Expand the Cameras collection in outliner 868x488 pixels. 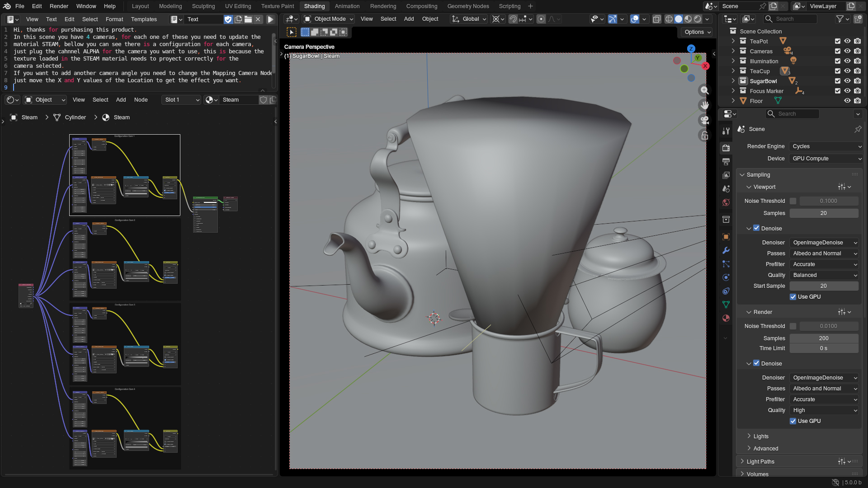[733, 51]
